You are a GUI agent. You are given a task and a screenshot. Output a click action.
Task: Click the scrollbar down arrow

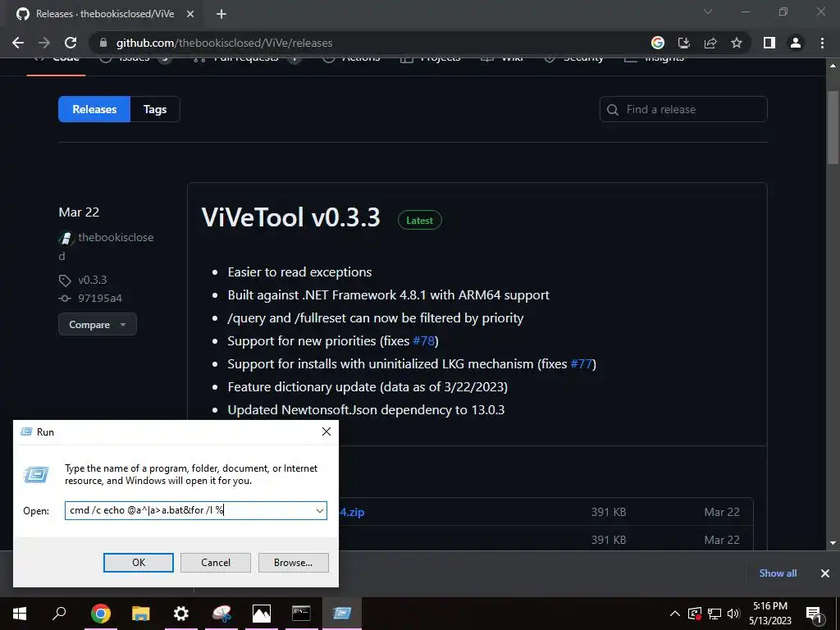833,543
